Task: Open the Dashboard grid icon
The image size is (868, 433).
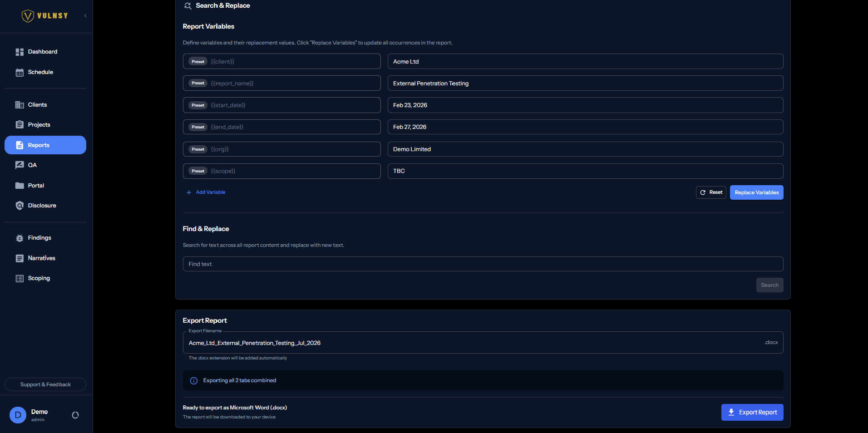Action: pyautogui.click(x=20, y=52)
